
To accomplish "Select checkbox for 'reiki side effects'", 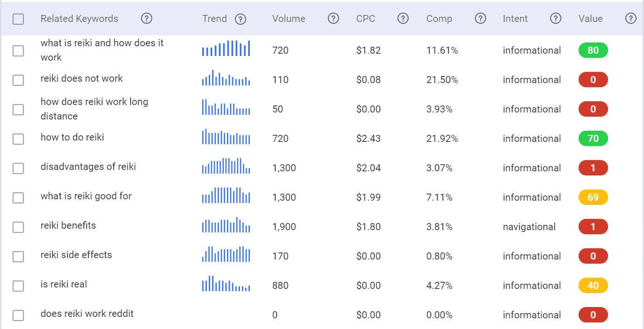I will click(x=18, y=256).
